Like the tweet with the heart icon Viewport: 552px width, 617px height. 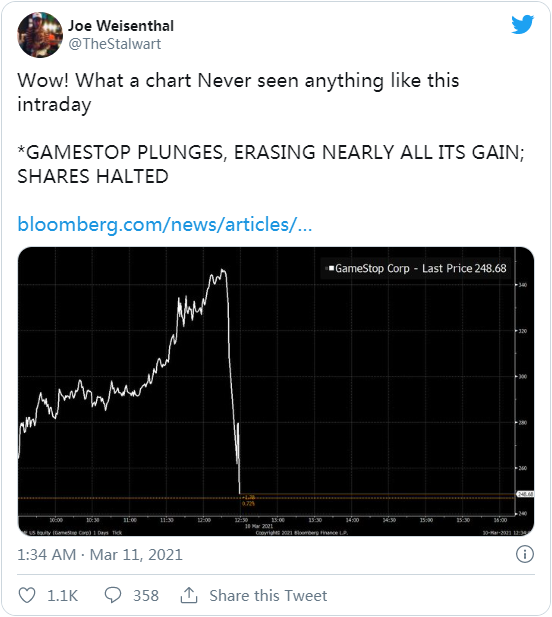pyautogui.click(x=27, y=595)
